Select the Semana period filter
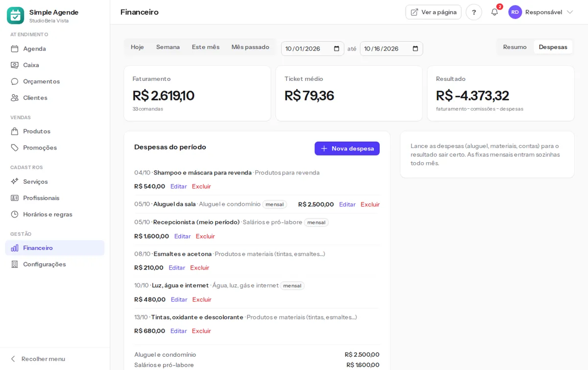The image size is (588, 370). point(168,47)
